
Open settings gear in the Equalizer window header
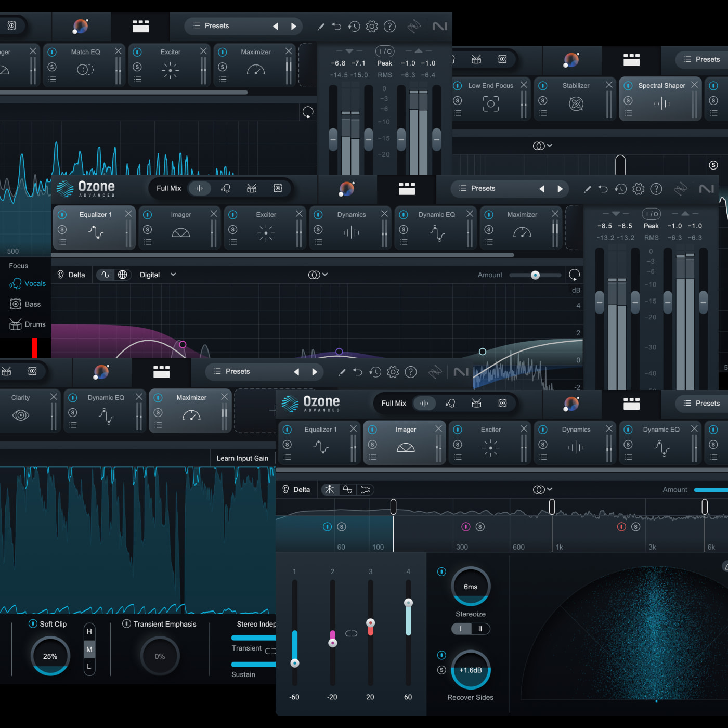(639, 189)
